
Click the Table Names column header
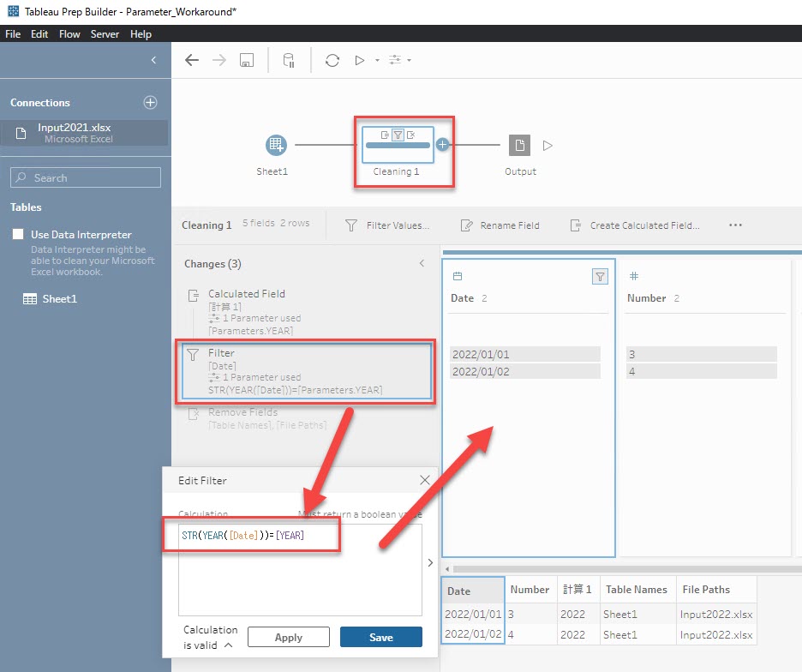click(637, 590)
